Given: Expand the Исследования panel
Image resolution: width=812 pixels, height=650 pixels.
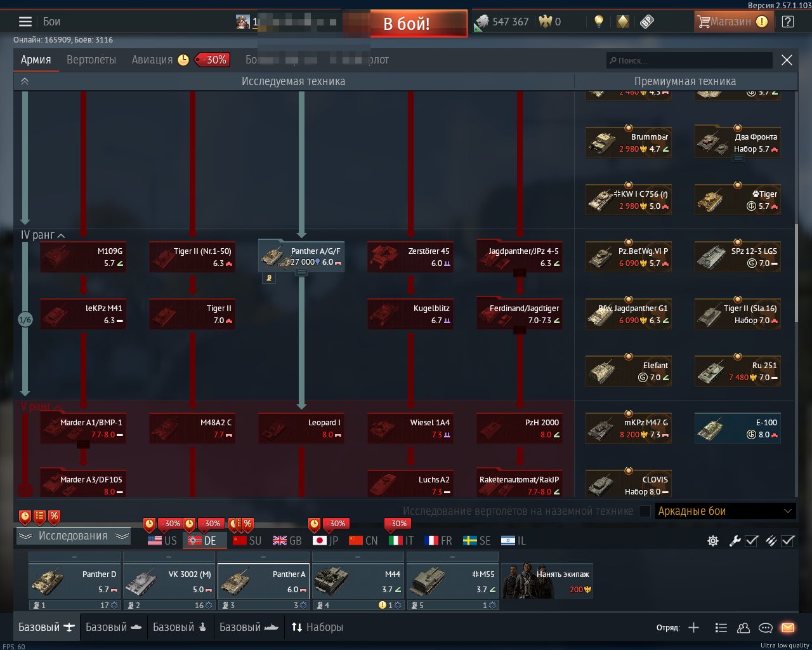Looking at the screenshot, I should pos(74,536).
